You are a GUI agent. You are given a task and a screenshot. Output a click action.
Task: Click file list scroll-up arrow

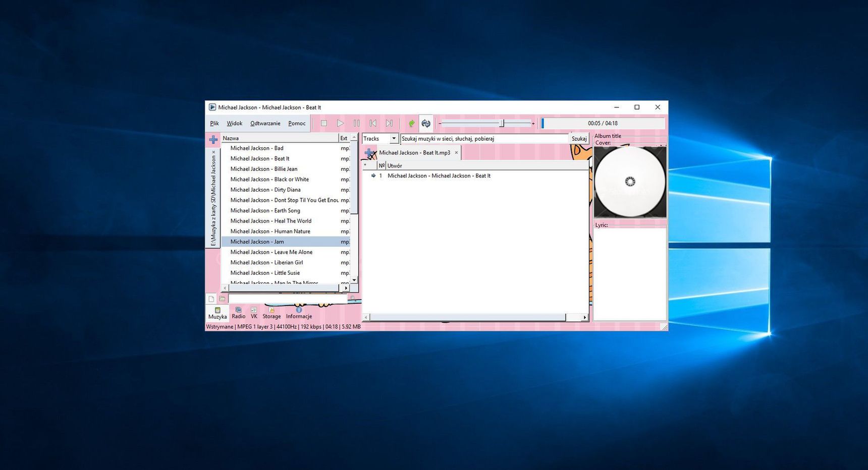pos(354,137)
